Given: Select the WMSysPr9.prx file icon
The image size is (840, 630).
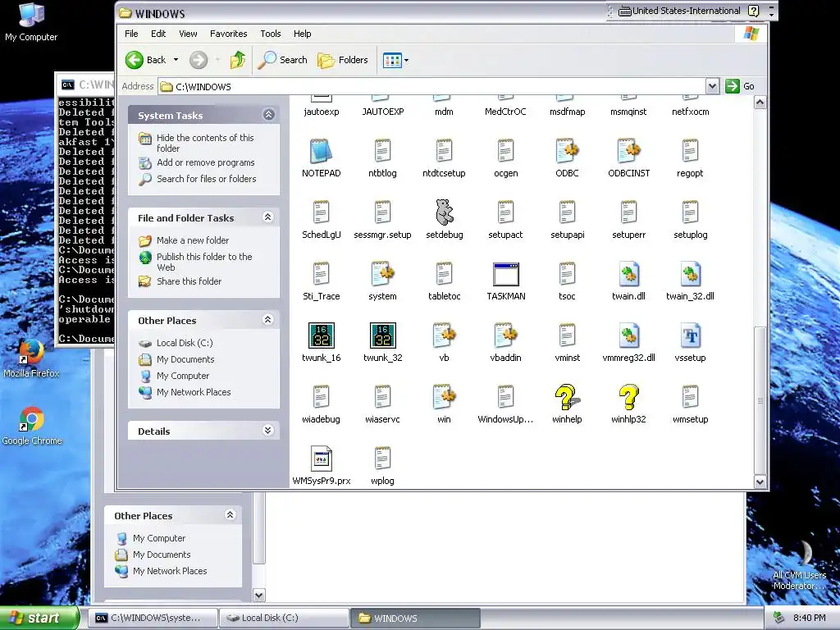Looking at the screenshot, I should pyautogui.click(x=321, y=459).
